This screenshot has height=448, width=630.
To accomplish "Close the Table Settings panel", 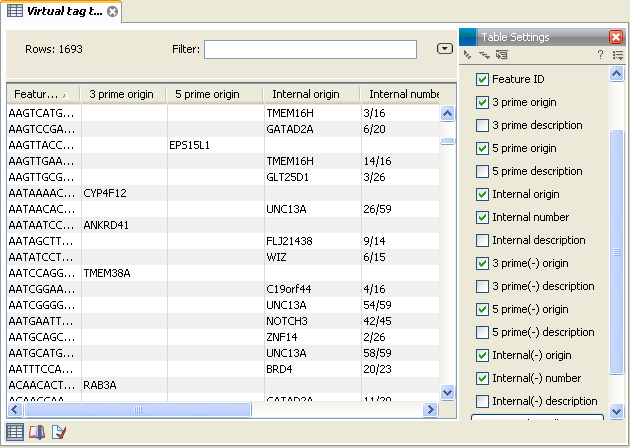I will coord(616,37).
